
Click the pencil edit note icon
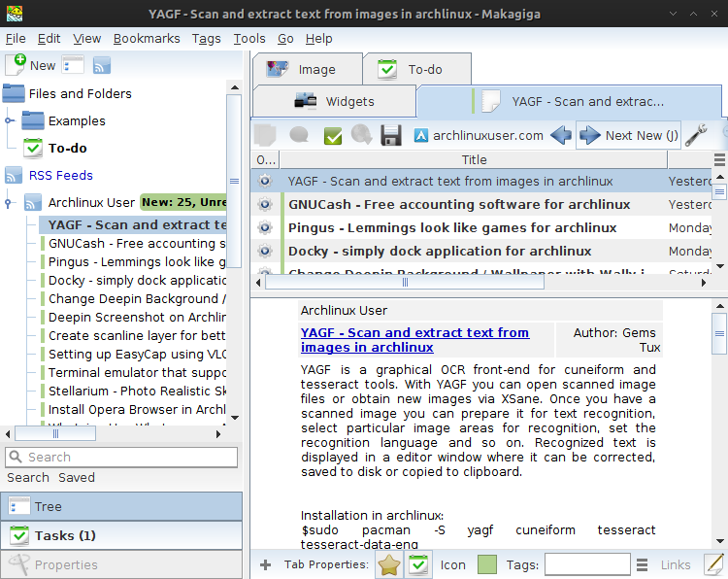(714, 564)
